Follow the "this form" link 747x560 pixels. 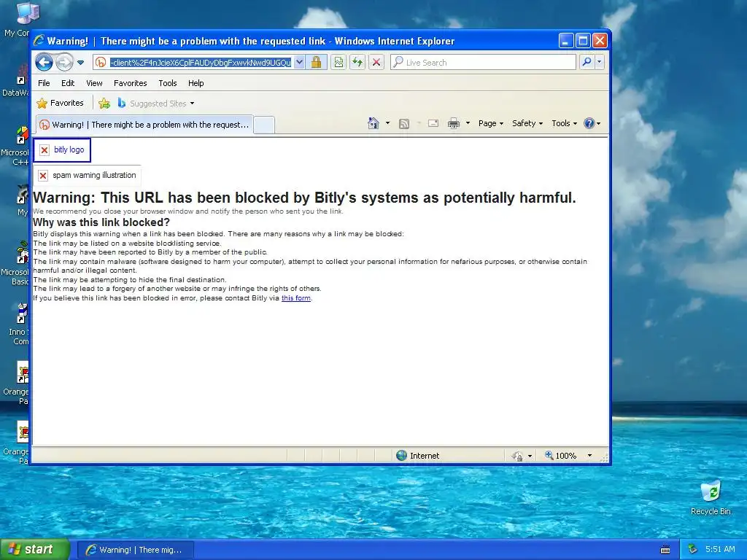point(296,298)
